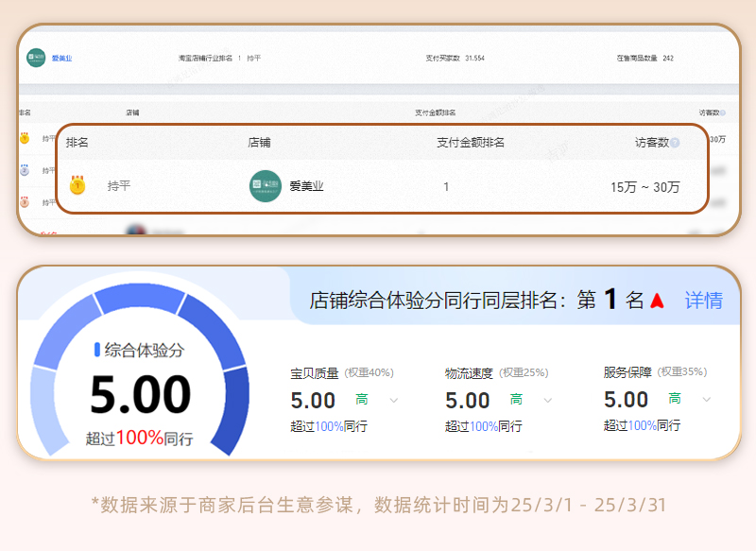The image size is (756, 551).
Task: Click the 支付金额排名 column header
Action: [x=470, y=142]
